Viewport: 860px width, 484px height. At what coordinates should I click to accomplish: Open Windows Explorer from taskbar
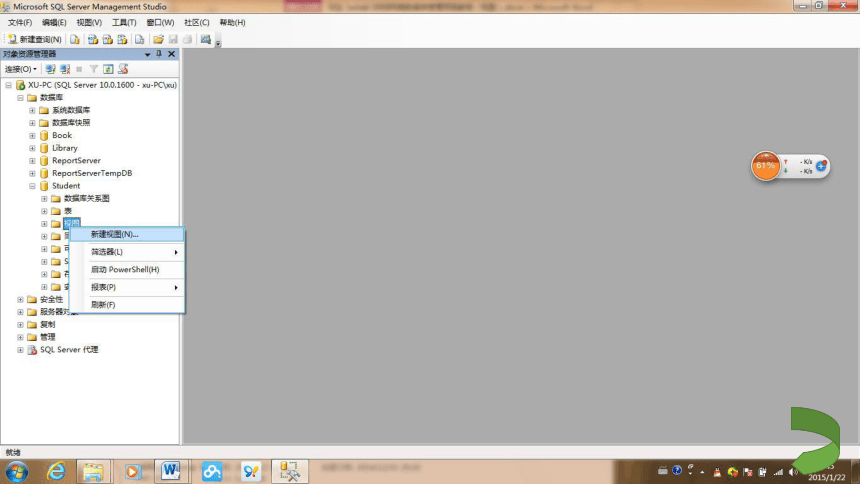pyautogui.click(x=93, y=472)
